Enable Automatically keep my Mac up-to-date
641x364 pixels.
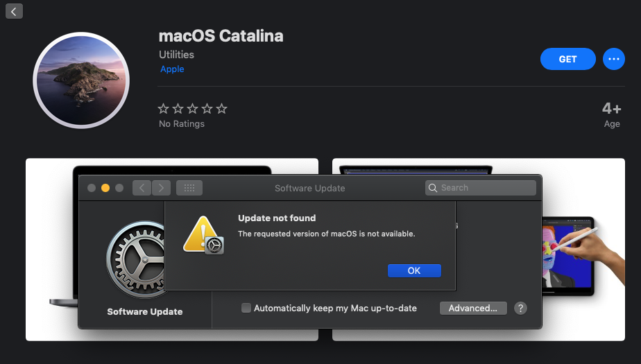tap(246, 308)
